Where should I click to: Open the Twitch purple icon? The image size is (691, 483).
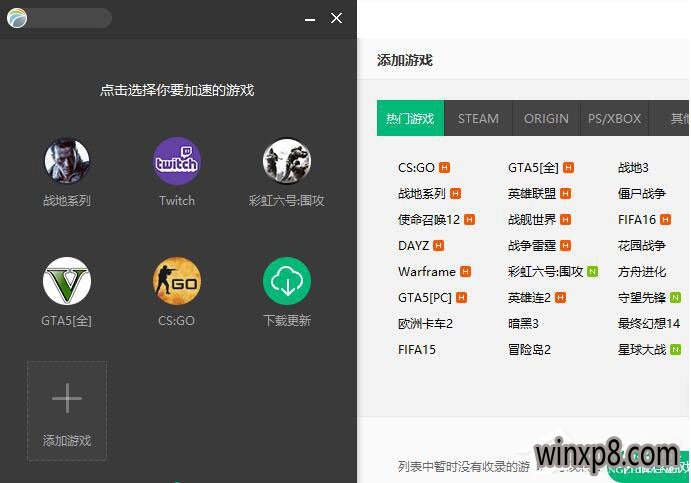177,160
